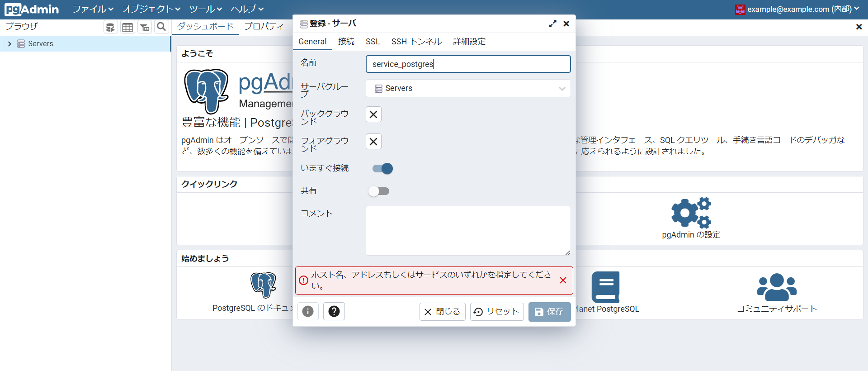This screenshot has width=868, height=371.
Task: Click the PostgreSQL documentation link text
Action: click(x=253, y=308)
